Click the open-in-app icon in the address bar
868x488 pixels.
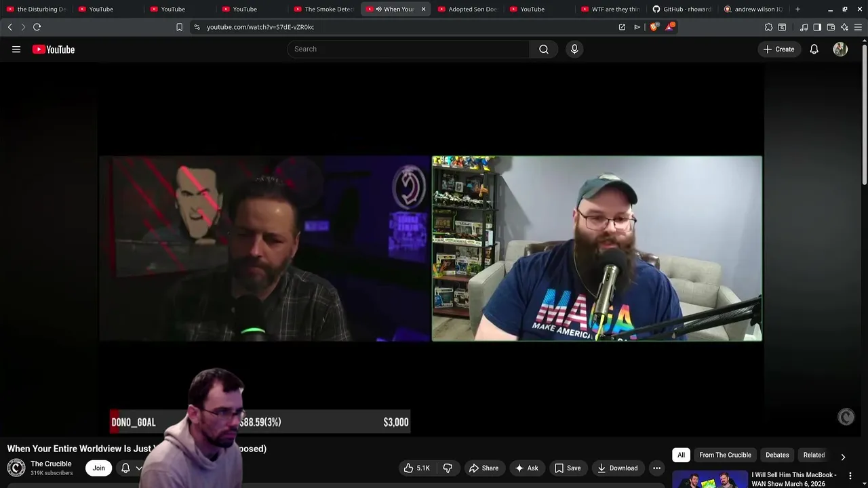coord(622,27)
